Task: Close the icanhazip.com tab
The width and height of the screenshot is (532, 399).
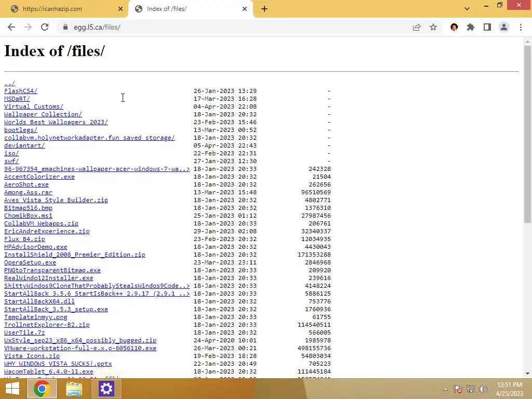Action: [x=120, y=9]
